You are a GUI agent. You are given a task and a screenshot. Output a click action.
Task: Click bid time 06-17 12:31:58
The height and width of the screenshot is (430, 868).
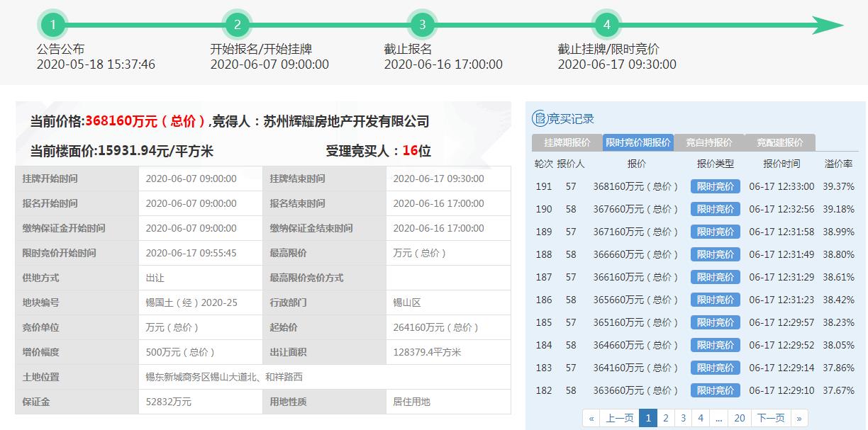coord(781,232)
